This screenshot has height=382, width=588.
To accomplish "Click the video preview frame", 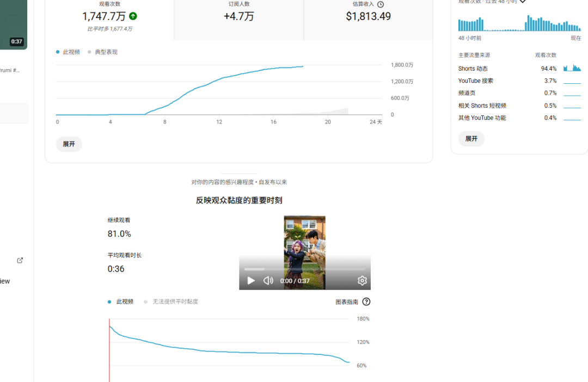I will pyautogui.click(x=304, y=252).
